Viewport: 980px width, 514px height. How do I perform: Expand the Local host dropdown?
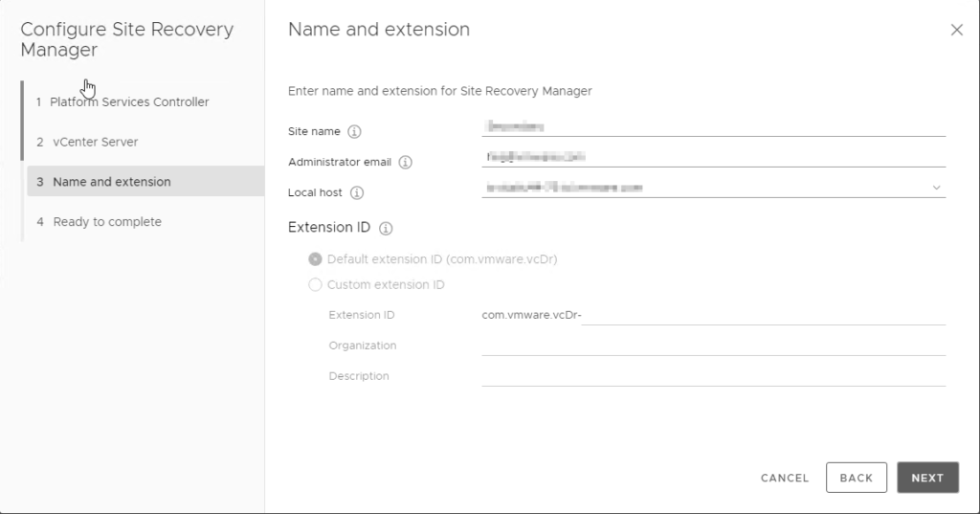click(935, 188)
